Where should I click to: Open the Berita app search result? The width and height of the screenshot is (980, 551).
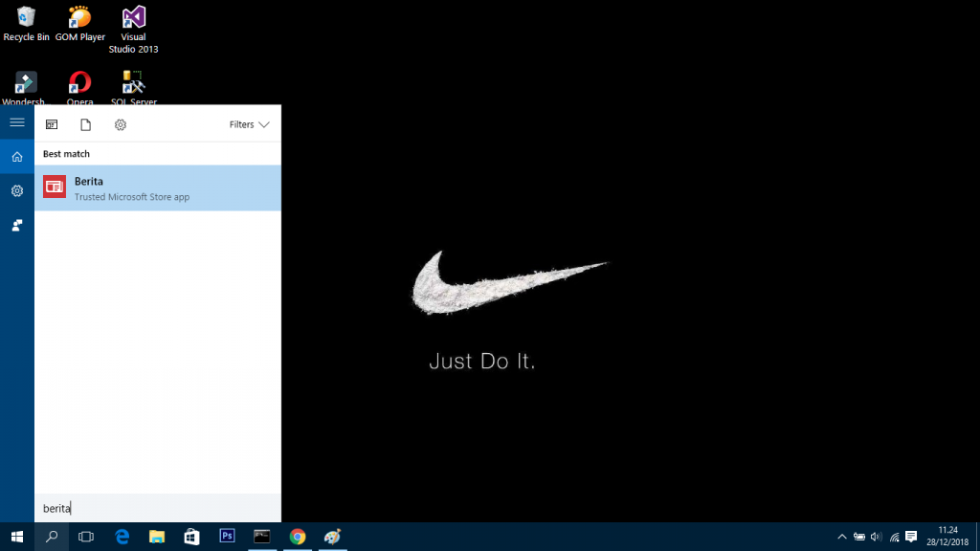[158, 188]
